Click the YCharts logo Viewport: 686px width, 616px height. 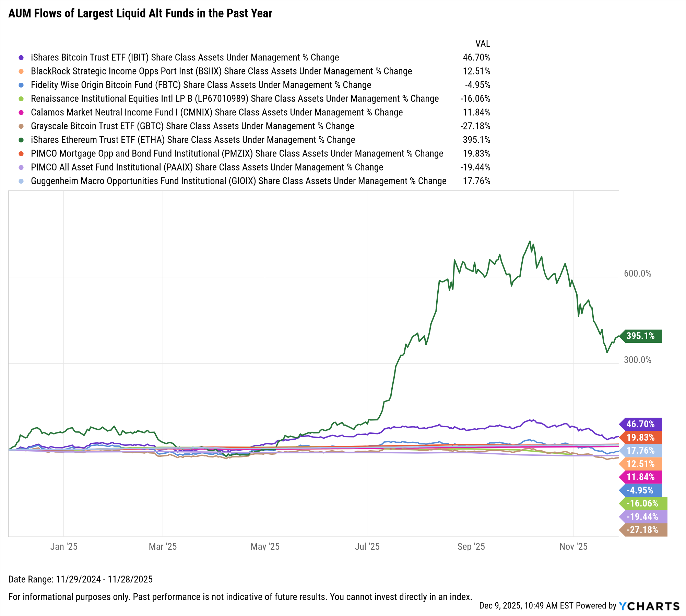click(x=649, y=606)
